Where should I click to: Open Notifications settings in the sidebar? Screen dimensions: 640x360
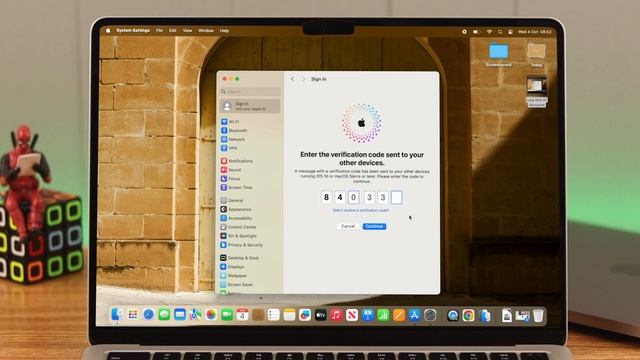coord(237,161)
